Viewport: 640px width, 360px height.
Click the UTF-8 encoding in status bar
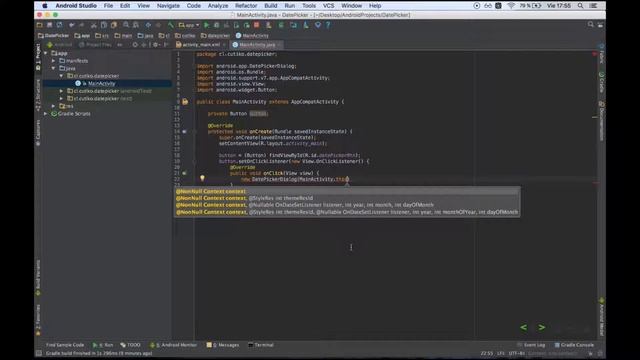517,353
